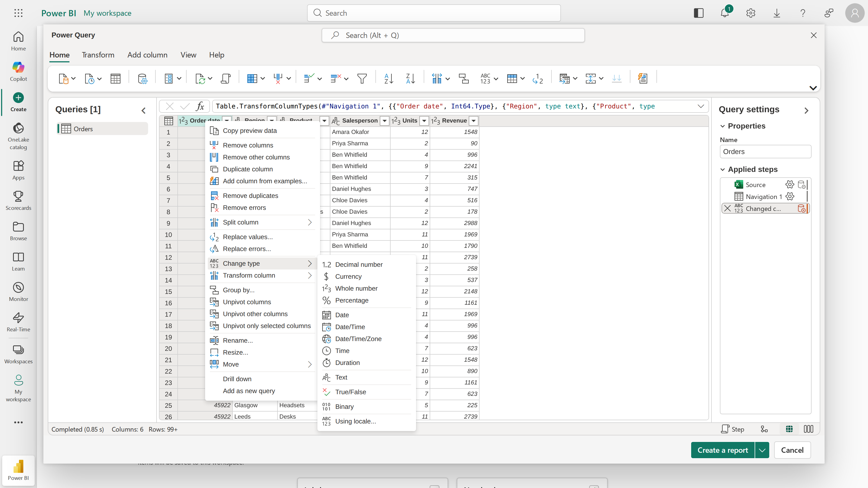Collapse the Properties section
The height and width of the screenshot is (488, 868).
coord(722,126)
